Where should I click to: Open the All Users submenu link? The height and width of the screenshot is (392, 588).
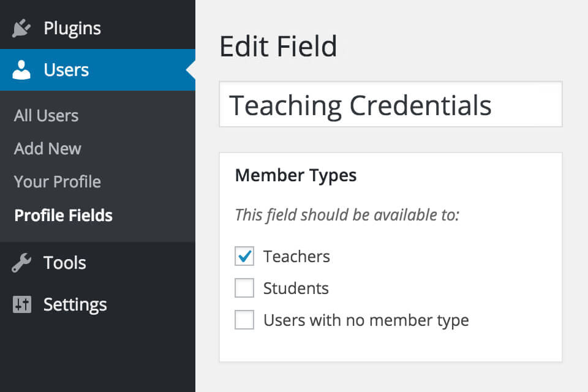pyautogui.click(x=46, y=116)
